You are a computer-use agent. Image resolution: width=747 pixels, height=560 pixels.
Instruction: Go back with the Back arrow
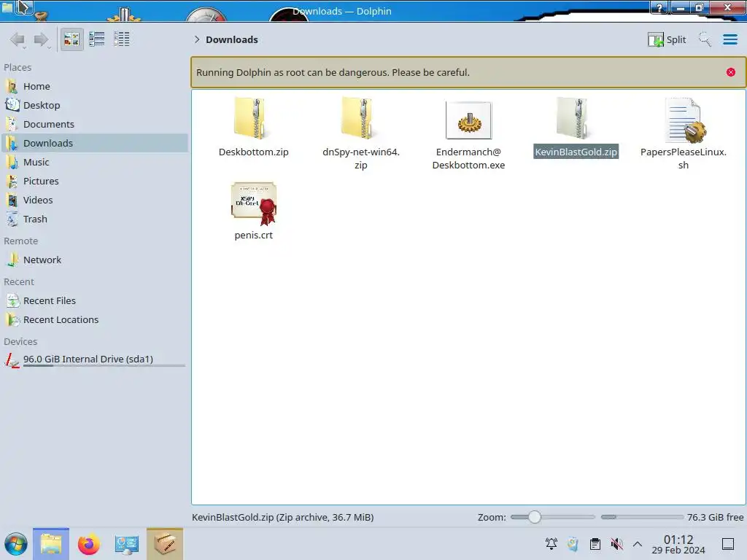(x=18, y=39)
